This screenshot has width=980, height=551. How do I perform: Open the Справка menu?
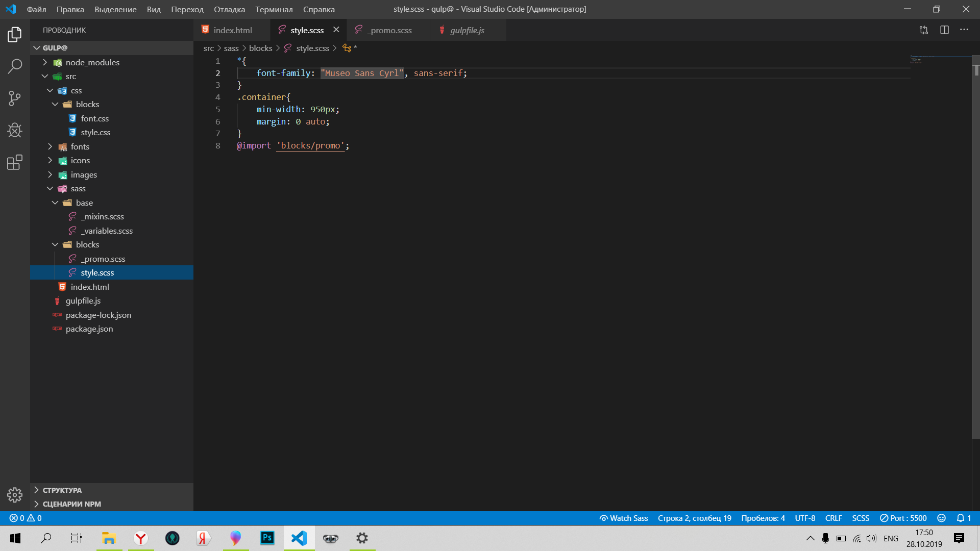tap(319, 9)
